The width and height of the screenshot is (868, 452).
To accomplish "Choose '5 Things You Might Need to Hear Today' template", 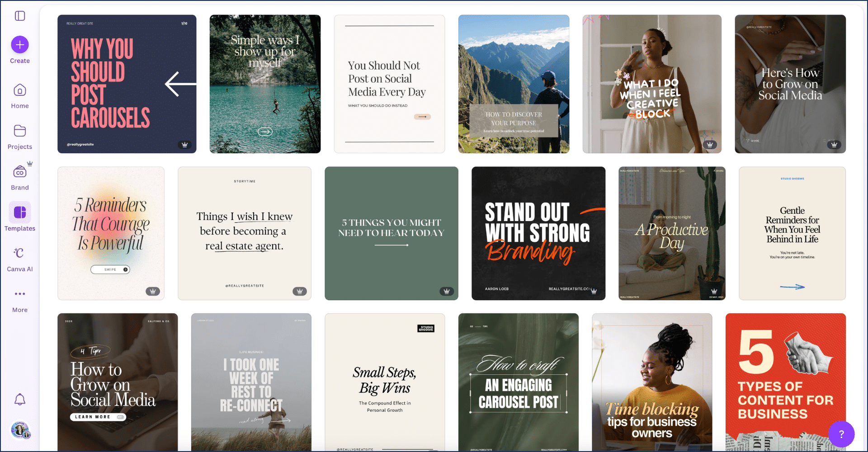I will click(392, 233).
